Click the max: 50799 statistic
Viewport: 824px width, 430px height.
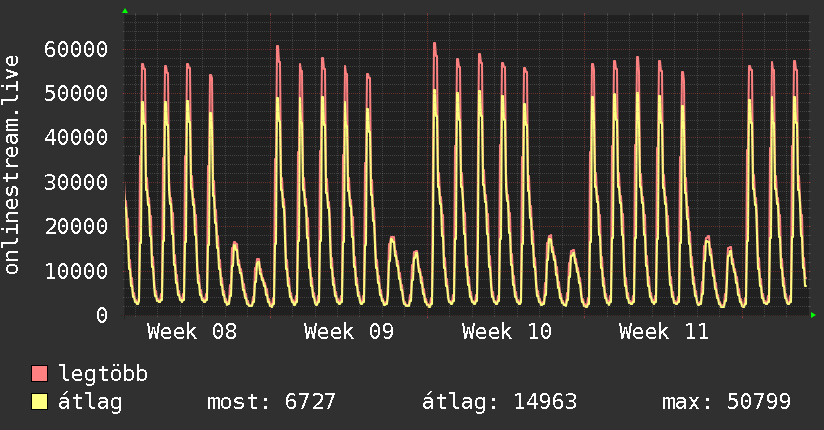(x=726, y=402)
